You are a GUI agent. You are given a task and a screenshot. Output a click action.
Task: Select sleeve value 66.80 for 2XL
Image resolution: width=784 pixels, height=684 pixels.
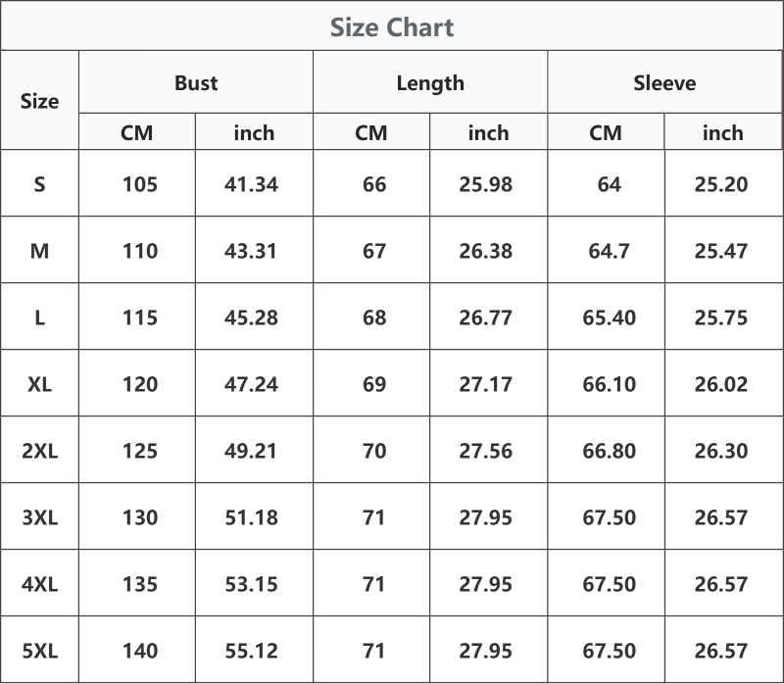[609, 451]
